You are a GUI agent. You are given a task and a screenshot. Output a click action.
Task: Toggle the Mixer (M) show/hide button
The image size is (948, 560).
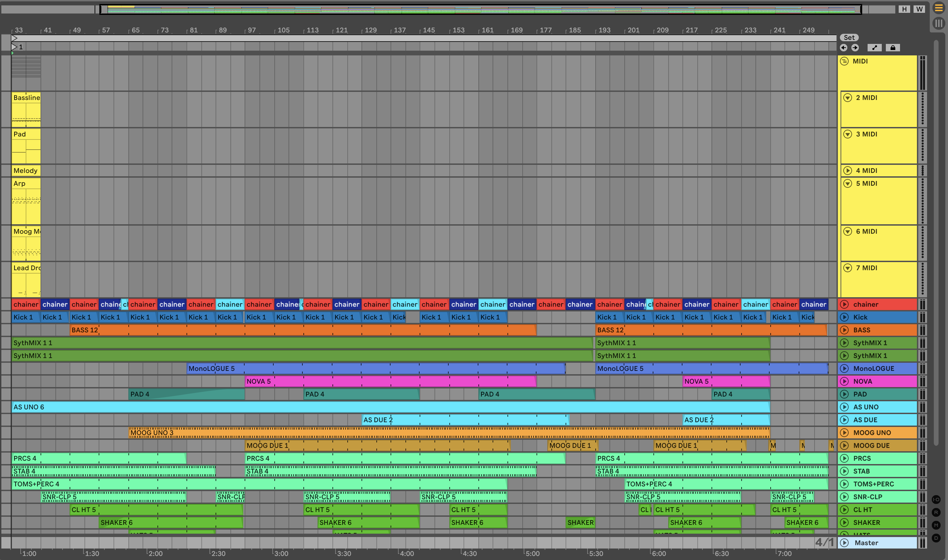pos(936,525)
